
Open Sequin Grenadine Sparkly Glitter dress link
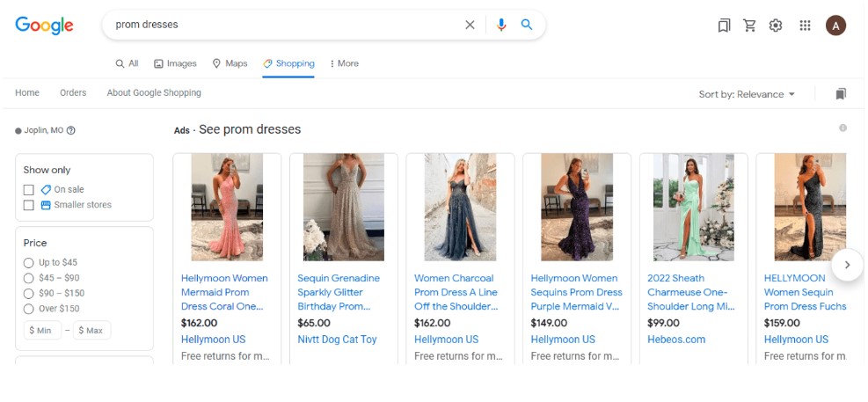click(339, 292)
